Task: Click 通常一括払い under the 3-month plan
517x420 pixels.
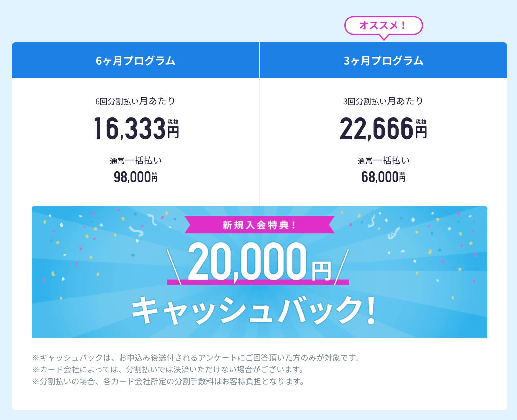Action: click(x=383, y=161)
